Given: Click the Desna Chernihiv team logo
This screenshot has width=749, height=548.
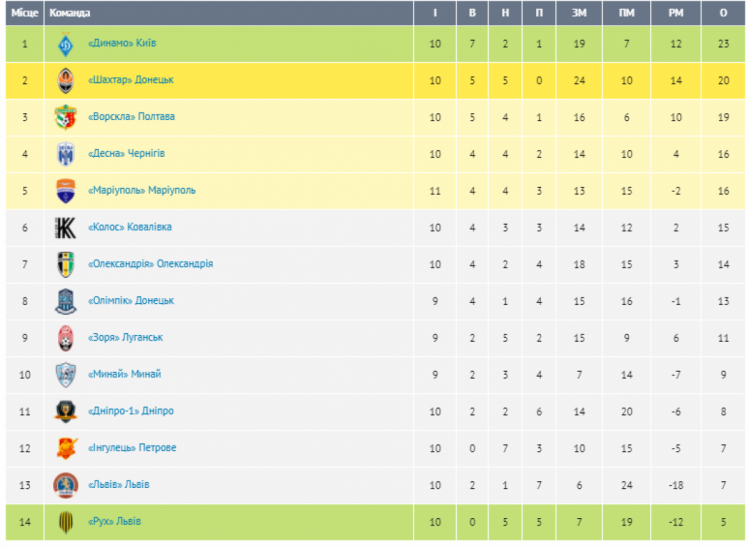Looking at the screenshot, I should click(65, 154).
